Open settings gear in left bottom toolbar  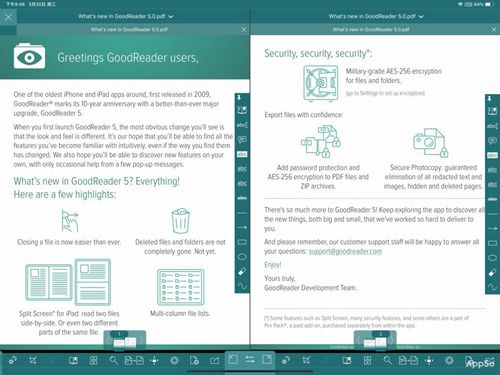tap(174, 360)
